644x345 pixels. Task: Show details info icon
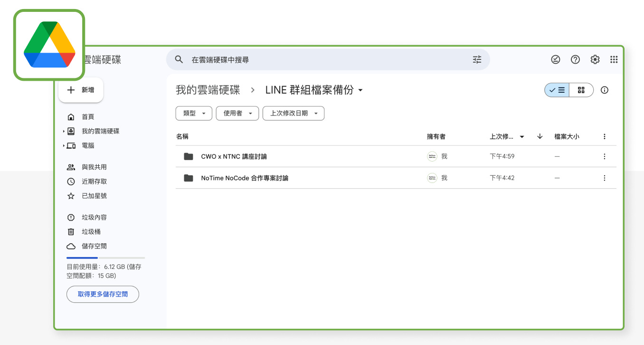(605, 90)
